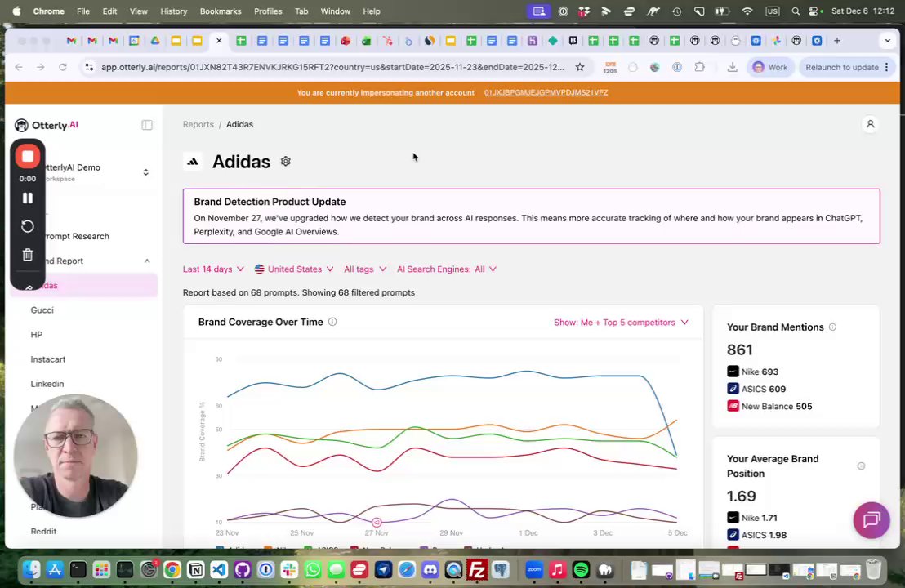The width and height of the screenshot is (905, 588).
Task: Open the user account icon at top right
Action: coord(870,124)
